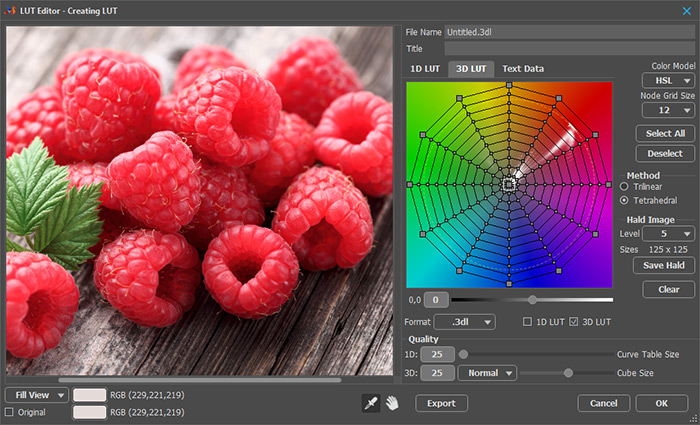The height and width of the screenshot is (425, 700).
Task: Select the Trilinear method
Action: click(x=624, y=187)
